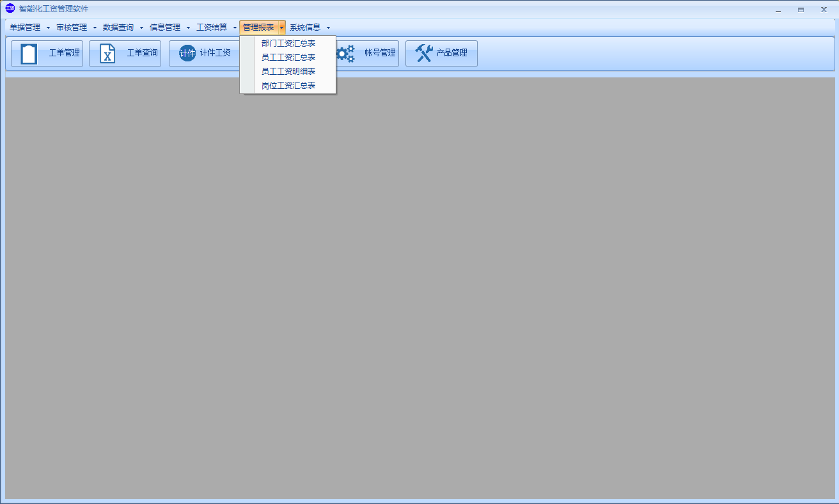Select 部门工资汇总表 from the open menu
This screenshot has height=504, width=839.
288,43
